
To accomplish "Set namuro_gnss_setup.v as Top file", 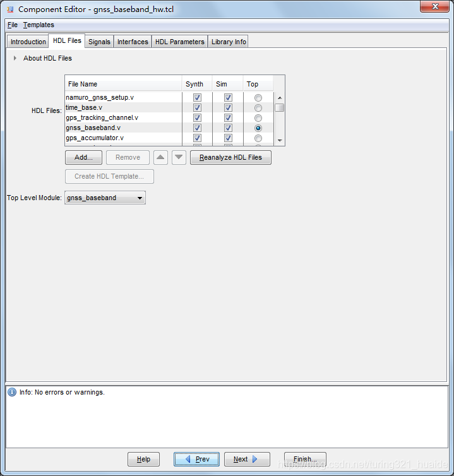I will [x=258, y=98].
